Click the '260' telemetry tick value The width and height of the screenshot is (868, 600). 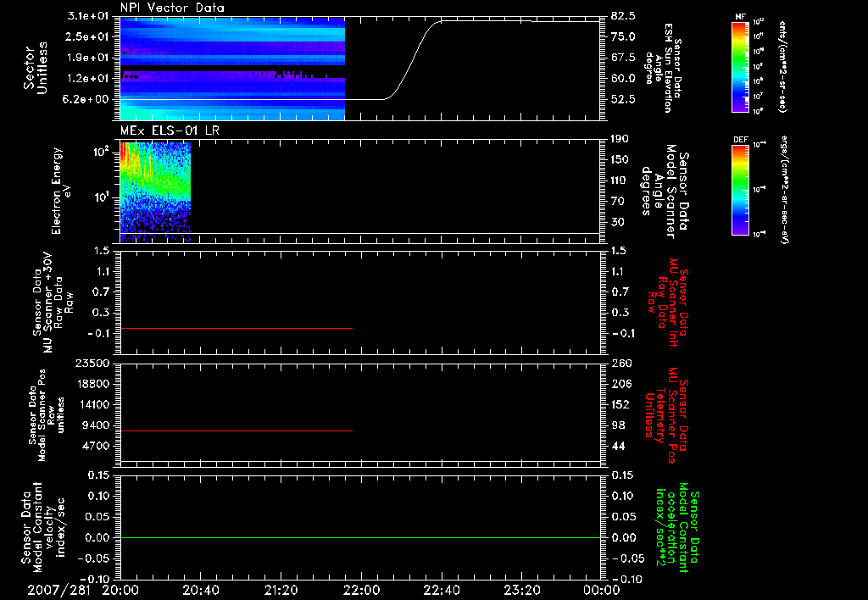tap(621, 363)
